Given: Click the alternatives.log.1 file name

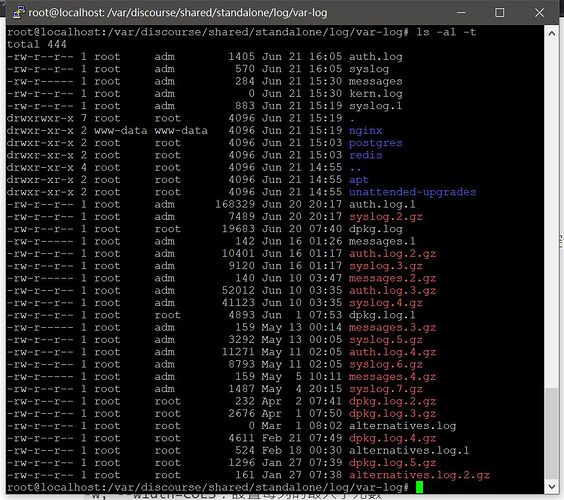Looking at the screenshot, I should [409, 451].
